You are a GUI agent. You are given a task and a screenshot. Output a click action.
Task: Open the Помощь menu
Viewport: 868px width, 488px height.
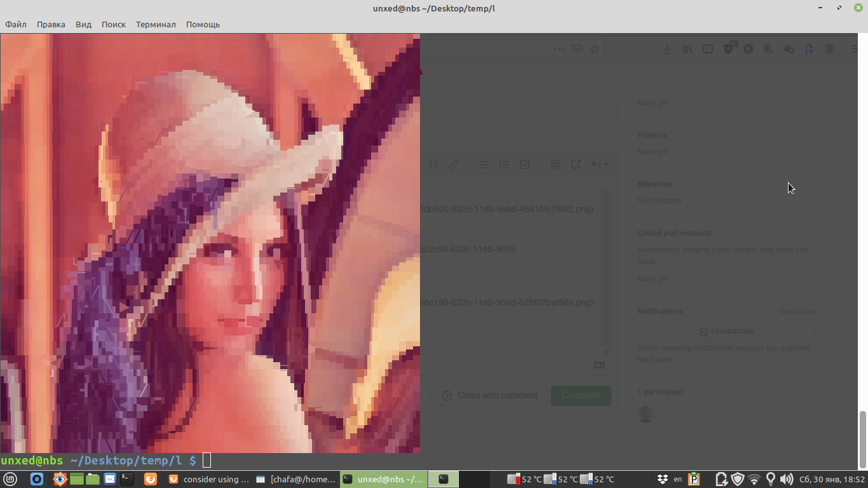click(203, 24)
